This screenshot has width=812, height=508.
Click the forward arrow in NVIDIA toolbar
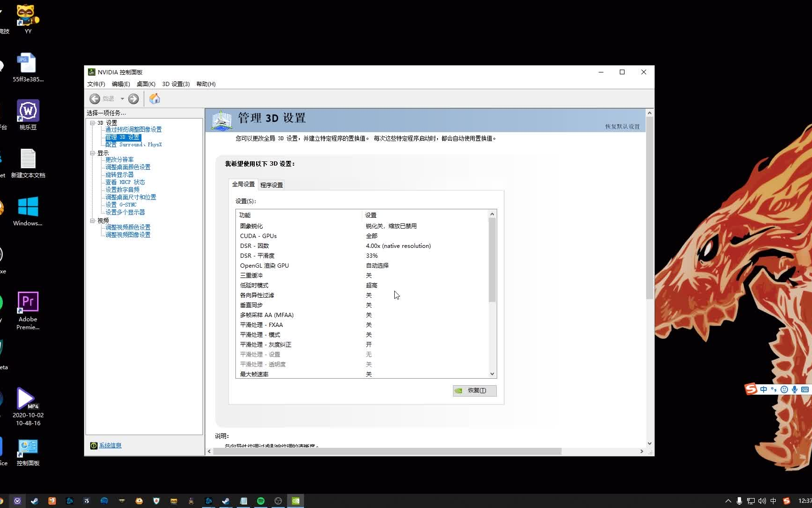[133, 99]
